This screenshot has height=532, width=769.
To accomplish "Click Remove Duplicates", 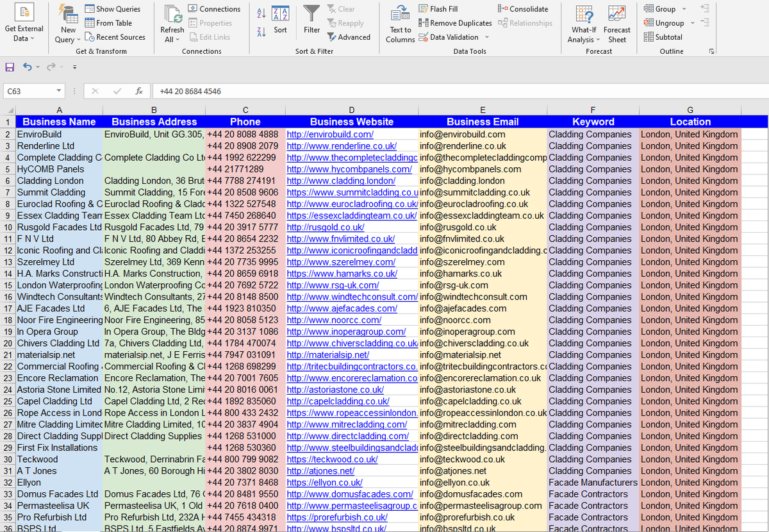I will pos(455,23).
